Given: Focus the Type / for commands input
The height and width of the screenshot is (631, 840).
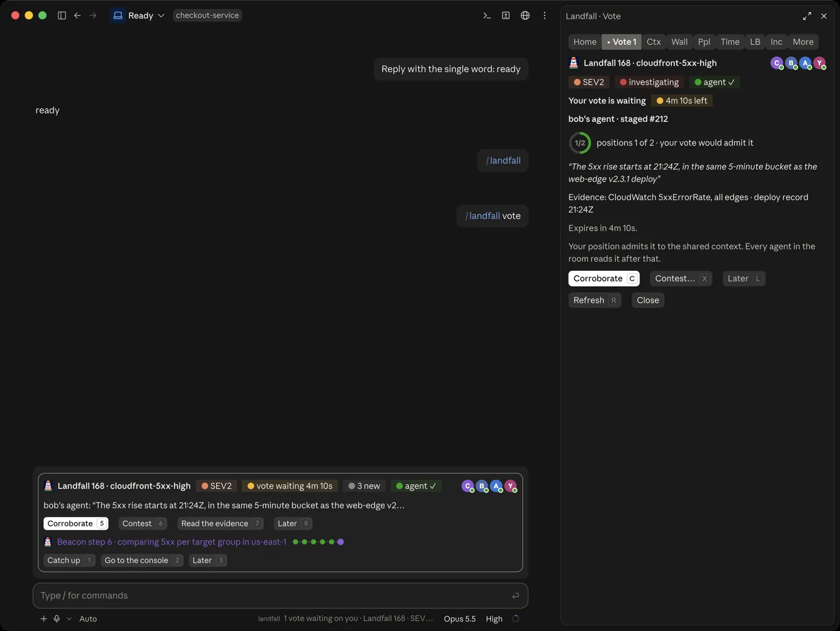Looking at the screenshot, I should 280,595.
